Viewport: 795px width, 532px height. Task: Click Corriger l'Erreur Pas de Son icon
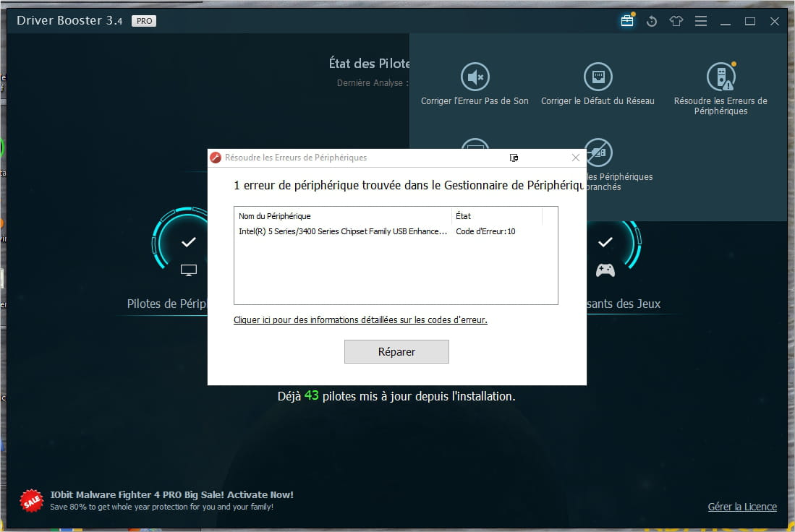[475, 77]
